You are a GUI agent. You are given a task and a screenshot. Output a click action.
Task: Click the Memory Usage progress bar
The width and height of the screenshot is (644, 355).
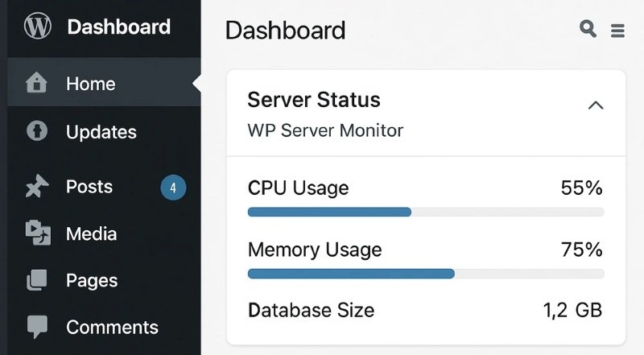[x=425, y=274]
